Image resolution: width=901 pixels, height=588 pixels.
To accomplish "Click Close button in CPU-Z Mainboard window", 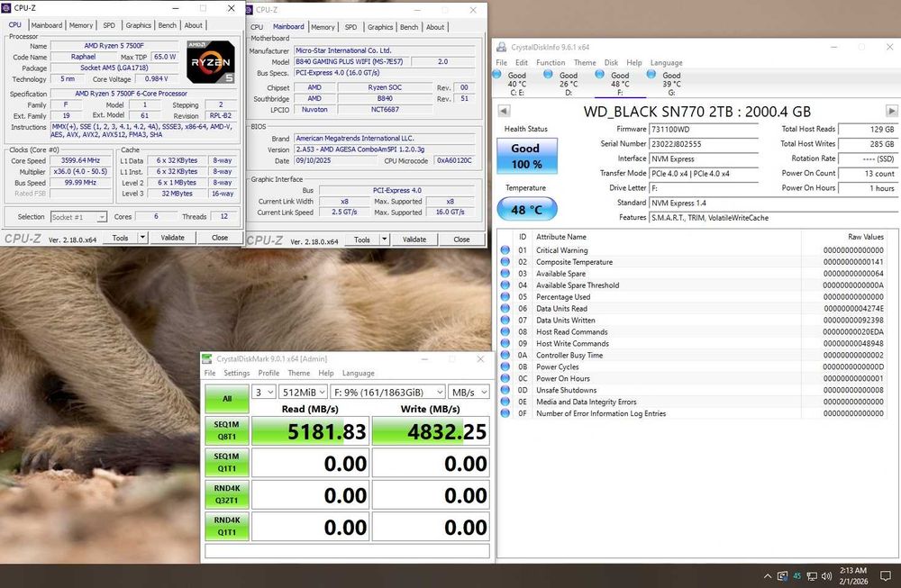I will coord(461,240).
